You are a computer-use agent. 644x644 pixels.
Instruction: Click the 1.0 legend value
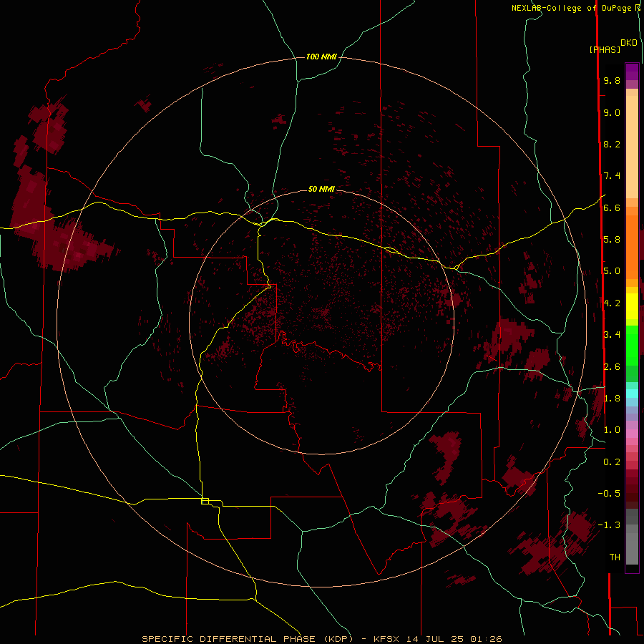pos(612,430)
